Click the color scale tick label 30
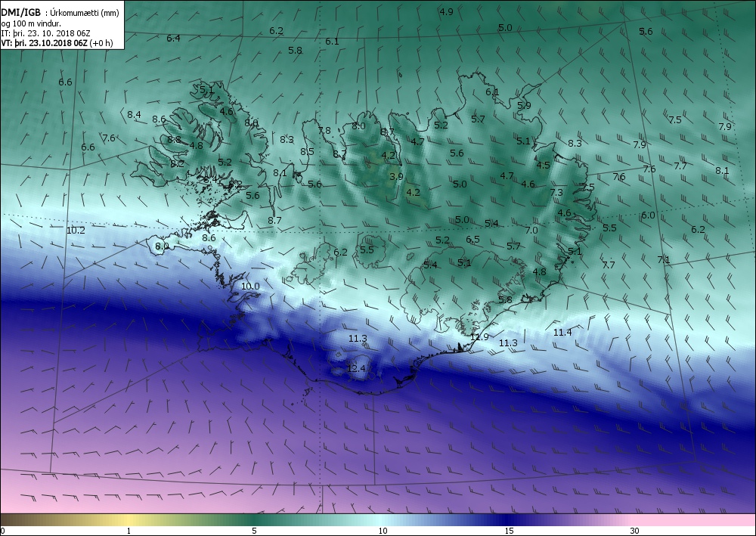This screenshot has width=756, height=536. click(x=634, y=531)
